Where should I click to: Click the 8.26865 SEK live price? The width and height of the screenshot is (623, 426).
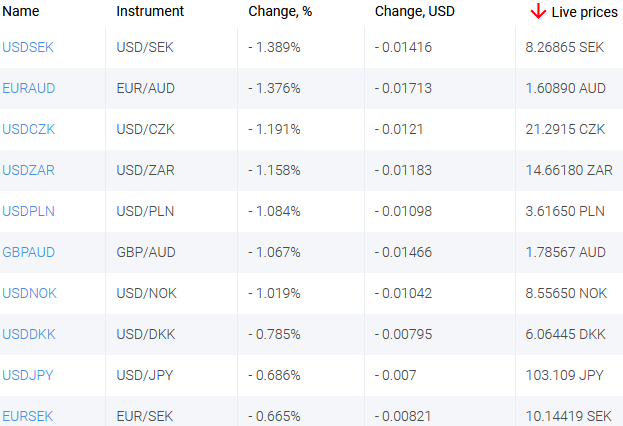[564, 47]
